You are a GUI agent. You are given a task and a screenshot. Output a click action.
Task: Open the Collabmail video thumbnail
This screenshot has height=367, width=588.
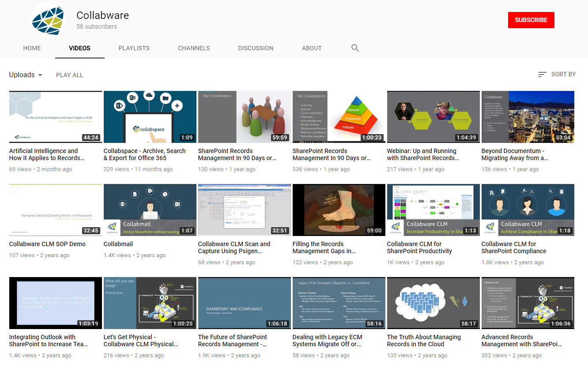150,210
